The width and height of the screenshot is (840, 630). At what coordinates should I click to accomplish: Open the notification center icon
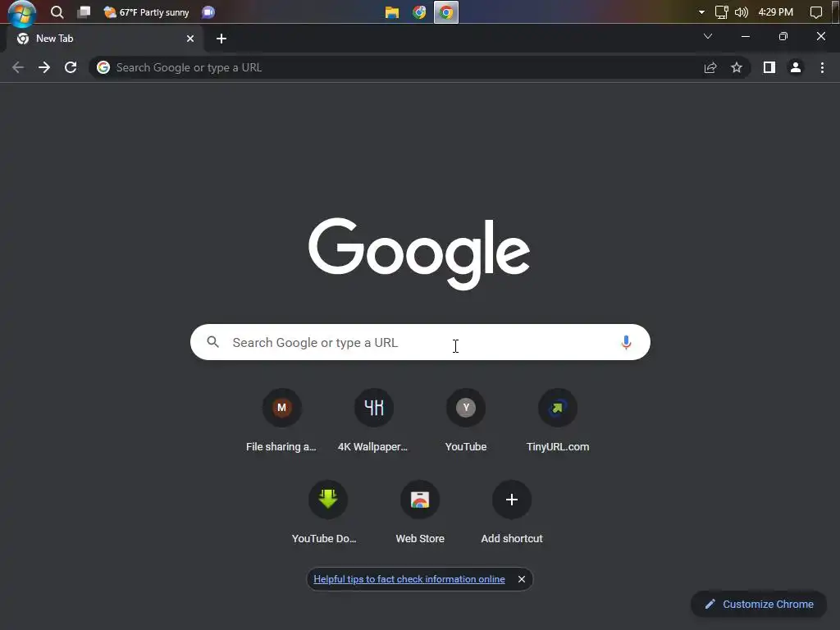tap(816, 12)
